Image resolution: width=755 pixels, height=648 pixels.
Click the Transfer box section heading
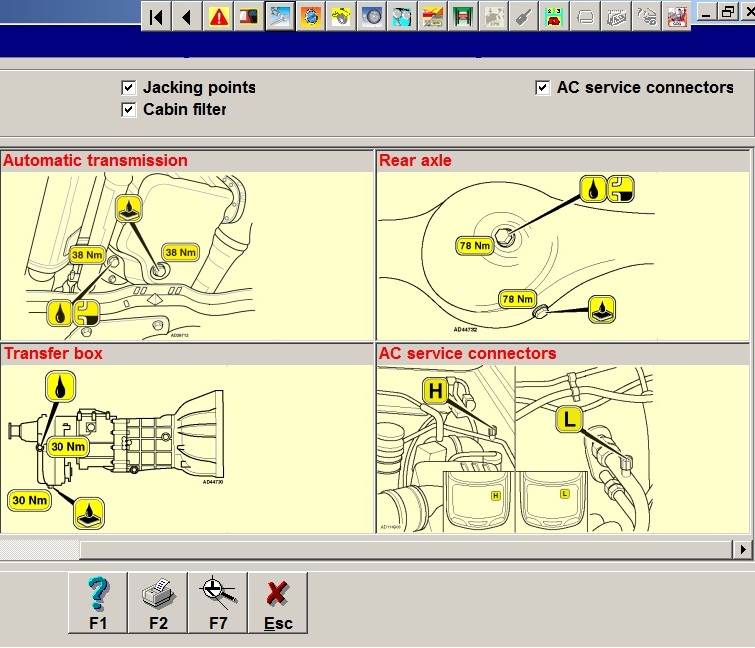53,353
